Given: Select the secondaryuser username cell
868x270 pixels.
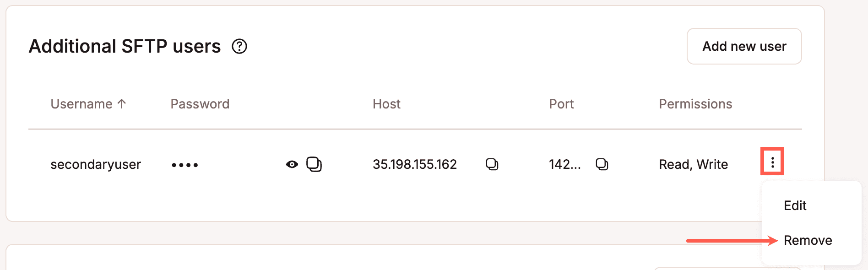Looking at the screenshot, I should (x=96, y=164).
